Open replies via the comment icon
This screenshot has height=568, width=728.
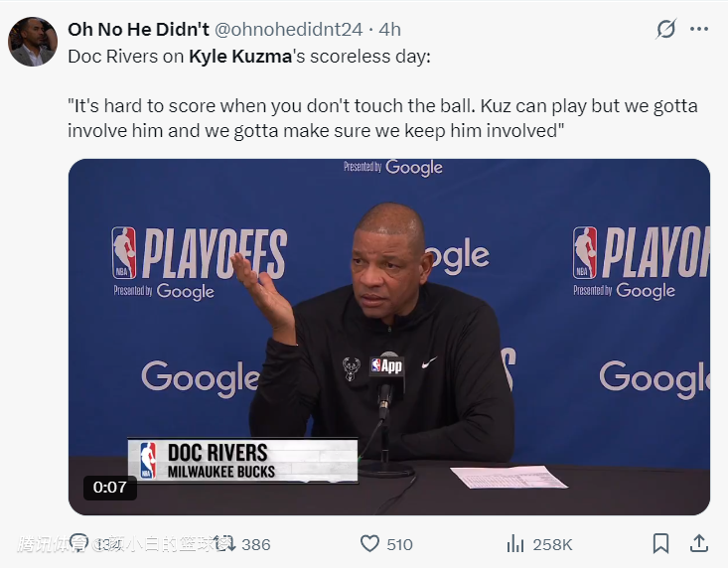tap(79, 543)
